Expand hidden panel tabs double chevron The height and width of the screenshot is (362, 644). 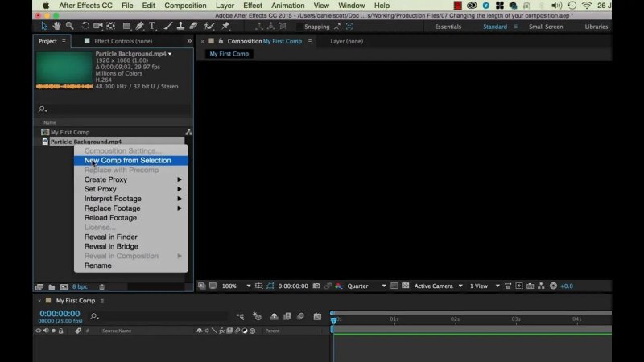click(x=189, y=41)
